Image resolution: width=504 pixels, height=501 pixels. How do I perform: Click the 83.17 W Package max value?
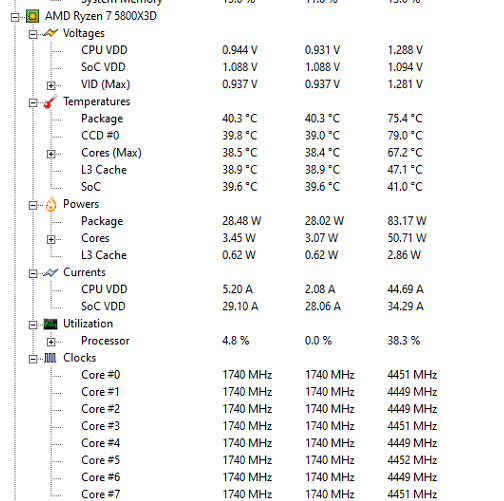point(407,221)
